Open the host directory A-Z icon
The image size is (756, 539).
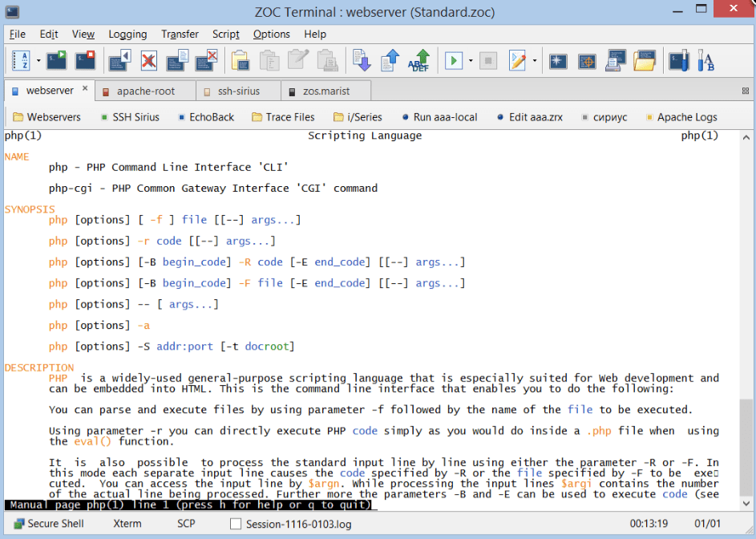point(21,61)
